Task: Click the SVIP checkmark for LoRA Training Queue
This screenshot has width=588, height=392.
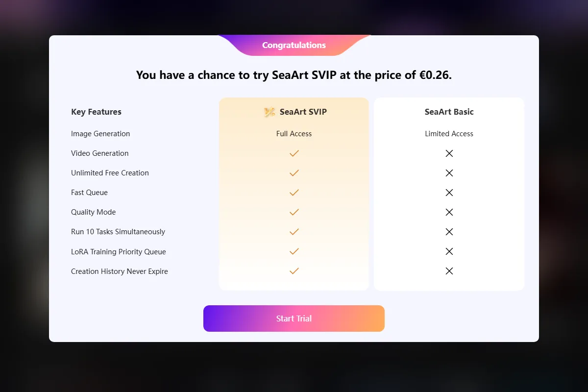Action: tap(294, 251)
